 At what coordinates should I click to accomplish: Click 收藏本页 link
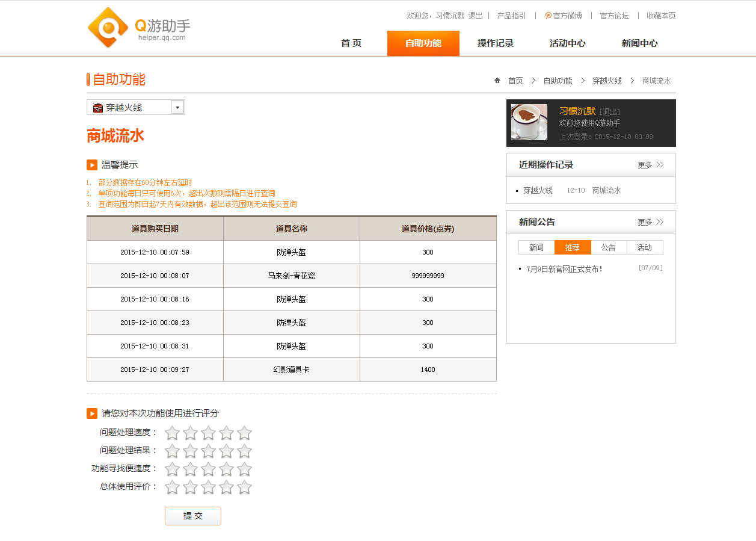pos(661,16)
